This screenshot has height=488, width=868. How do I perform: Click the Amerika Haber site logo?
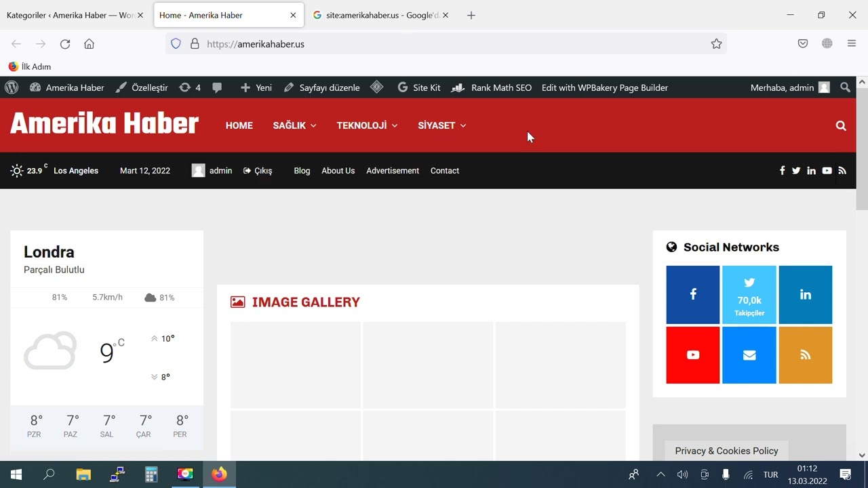pos(104,124)
